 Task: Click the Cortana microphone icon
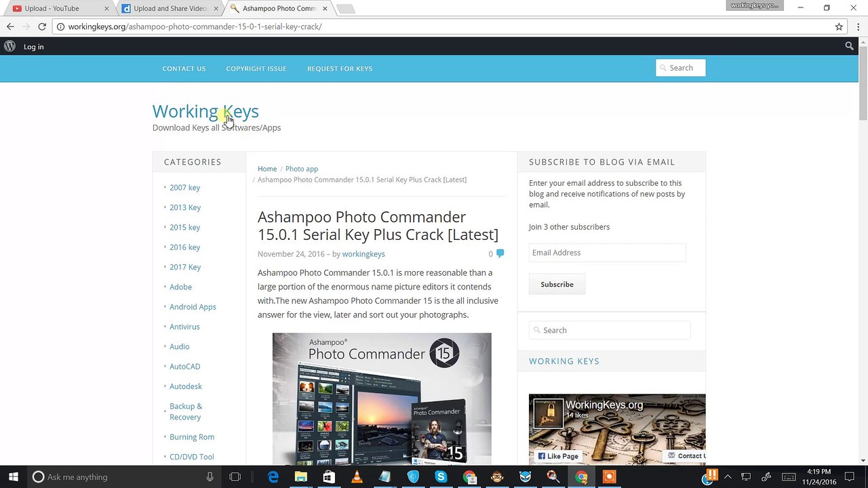[210, 476]
